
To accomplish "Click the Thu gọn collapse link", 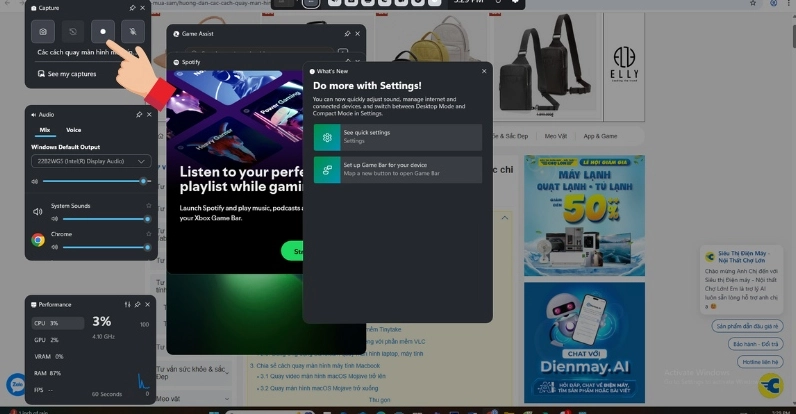I will tap(379, 400).
